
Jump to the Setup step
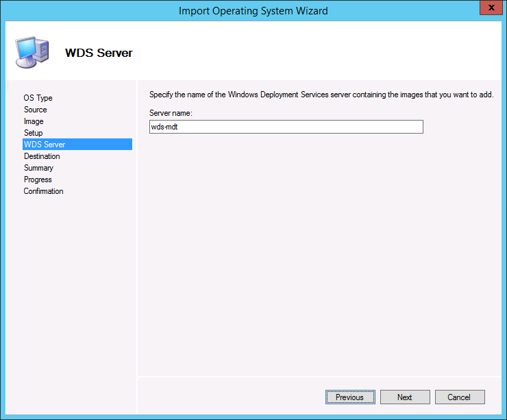[x=34, y=133]
